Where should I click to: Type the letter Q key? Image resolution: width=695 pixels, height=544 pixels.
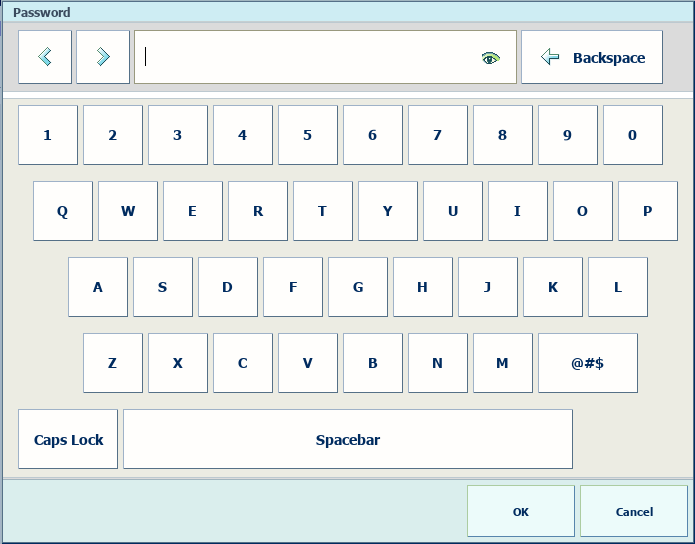coord(63,211)
